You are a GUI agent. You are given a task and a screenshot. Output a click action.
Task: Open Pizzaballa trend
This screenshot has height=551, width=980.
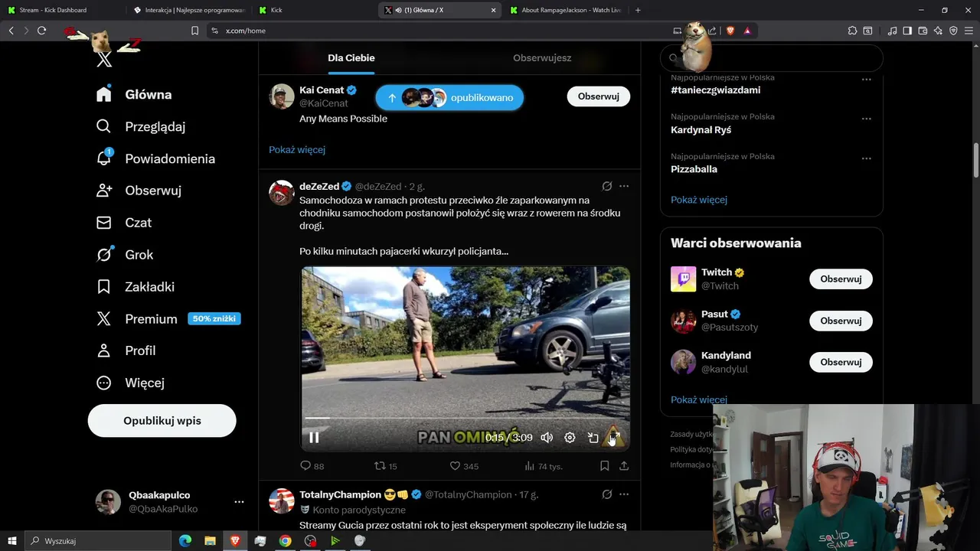pyautogui.click(x=694, y=169)
